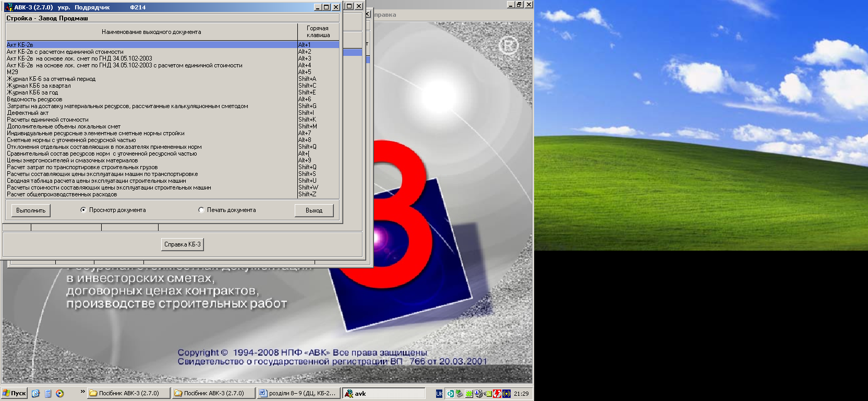Click the Выполнить button
Viewport: 868px width, 401px height.
(x=31, y=210)
